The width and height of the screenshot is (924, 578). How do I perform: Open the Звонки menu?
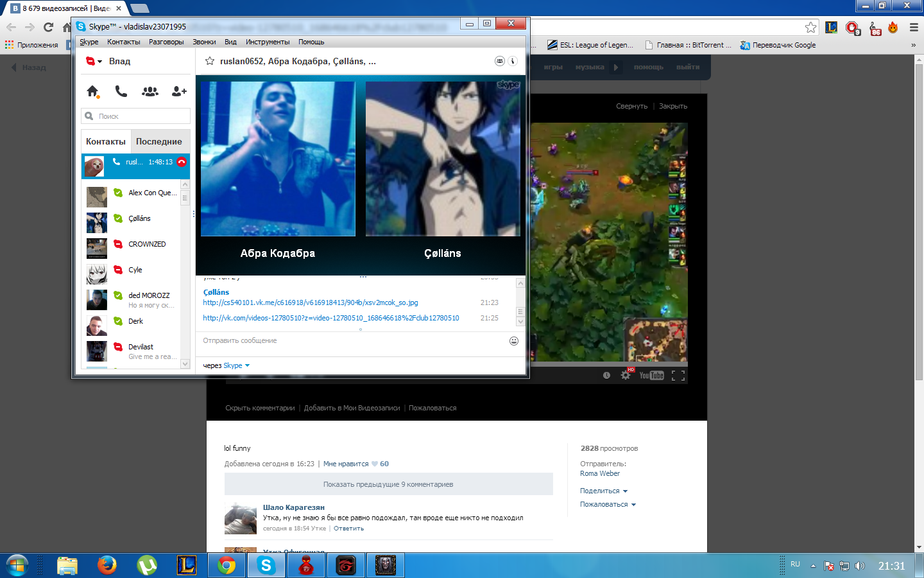pyautogui.click(x=204, y=42)
